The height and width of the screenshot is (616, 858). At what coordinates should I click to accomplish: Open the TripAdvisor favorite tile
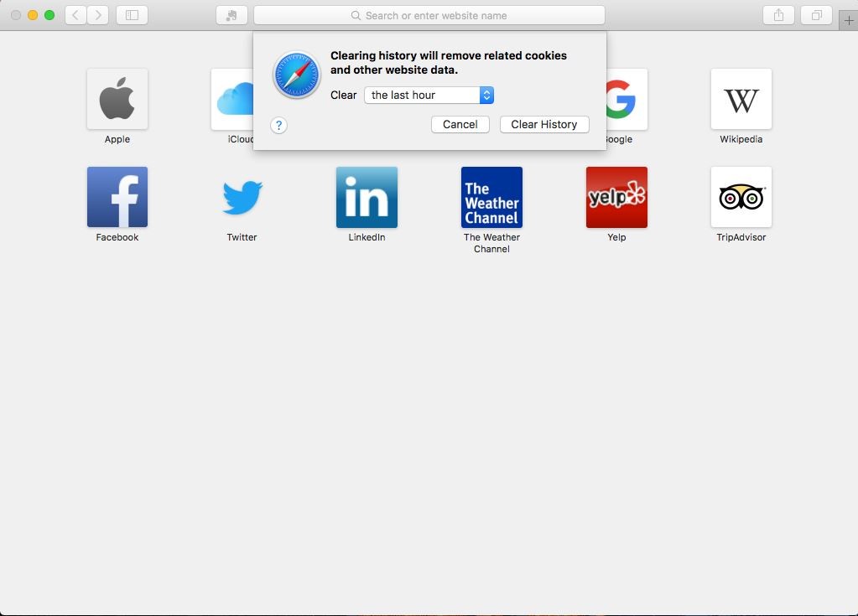tap(741, 197)
